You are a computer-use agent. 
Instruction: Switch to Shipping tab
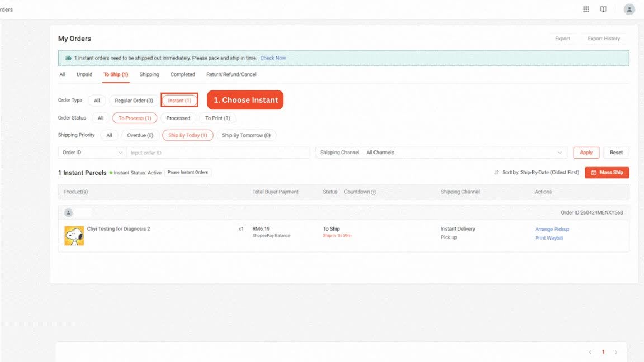pos(149,74)
